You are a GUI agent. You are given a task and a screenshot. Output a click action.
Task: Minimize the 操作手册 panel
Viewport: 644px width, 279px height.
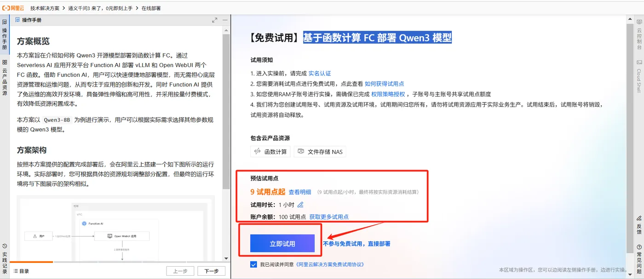[x=225, y=20]
